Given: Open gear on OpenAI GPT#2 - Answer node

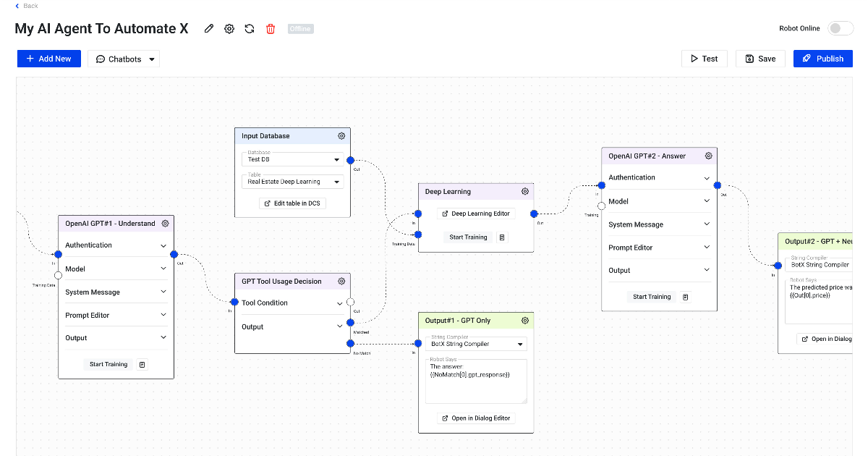Looking at the screenshot, I should [708, 155].
